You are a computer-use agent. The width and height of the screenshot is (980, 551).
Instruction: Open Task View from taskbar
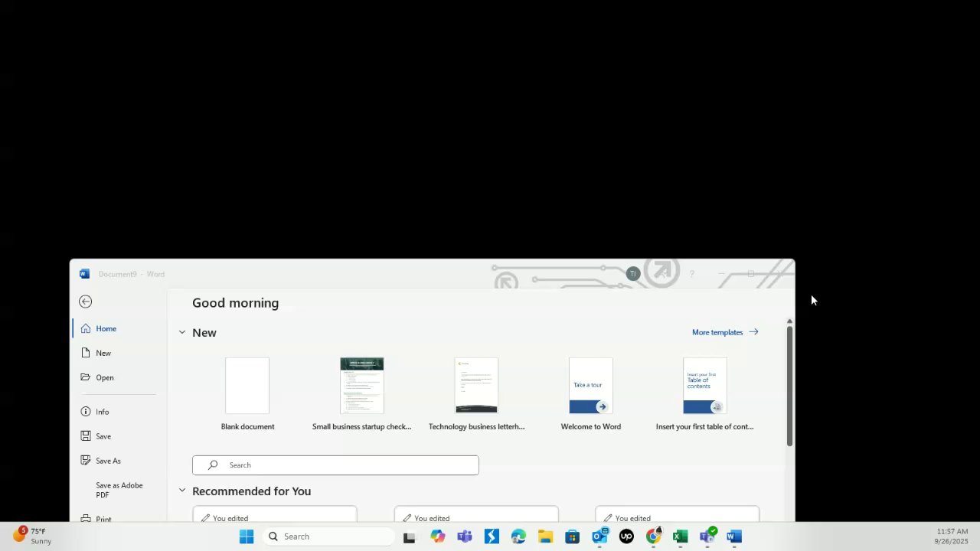[410, 536]
